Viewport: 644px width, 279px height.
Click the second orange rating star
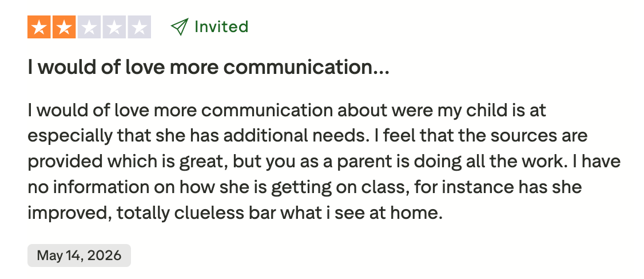tap(64, 27)
